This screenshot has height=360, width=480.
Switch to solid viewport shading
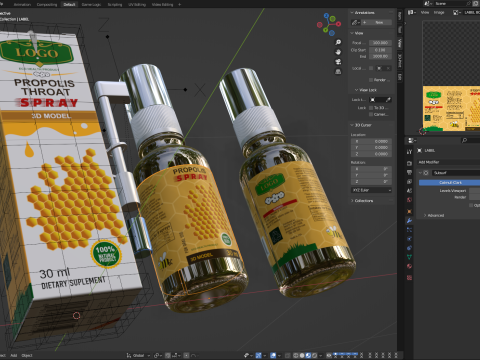pyautogui.click(x=302, y=355)
